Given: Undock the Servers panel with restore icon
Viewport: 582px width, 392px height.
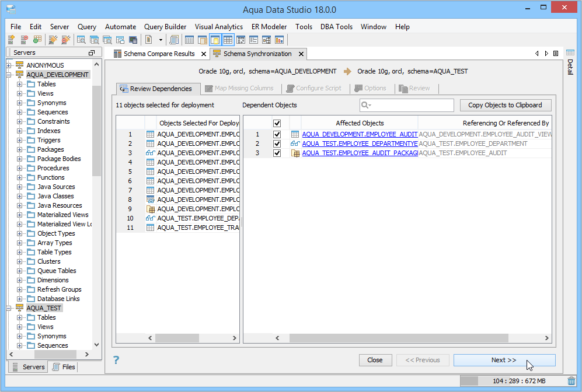Looking at the screenshot, I should [x=92, y=52].
